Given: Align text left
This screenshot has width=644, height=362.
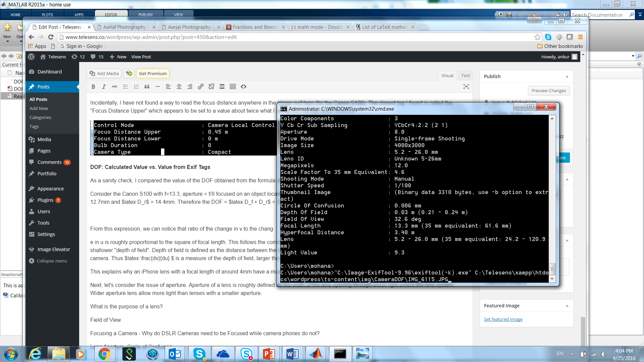Looking at the screenshot, I should point(168,87).
